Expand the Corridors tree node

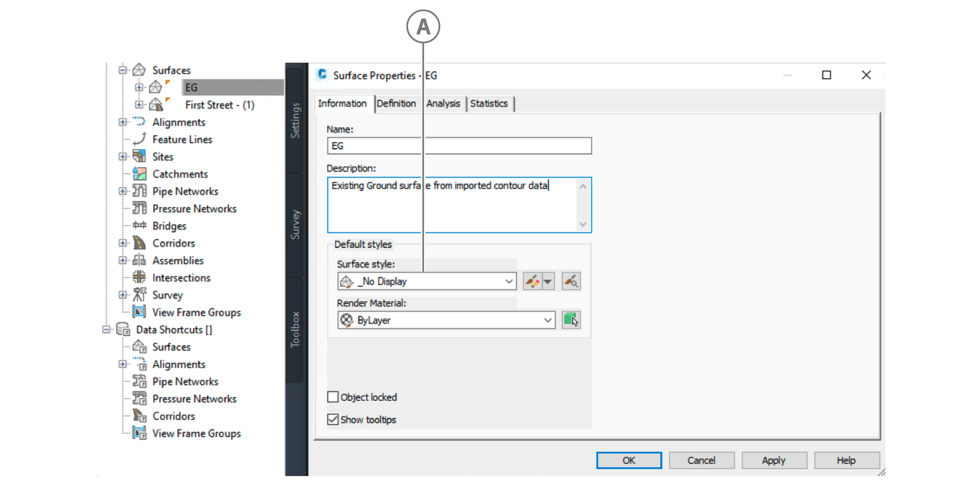point(122,243)
